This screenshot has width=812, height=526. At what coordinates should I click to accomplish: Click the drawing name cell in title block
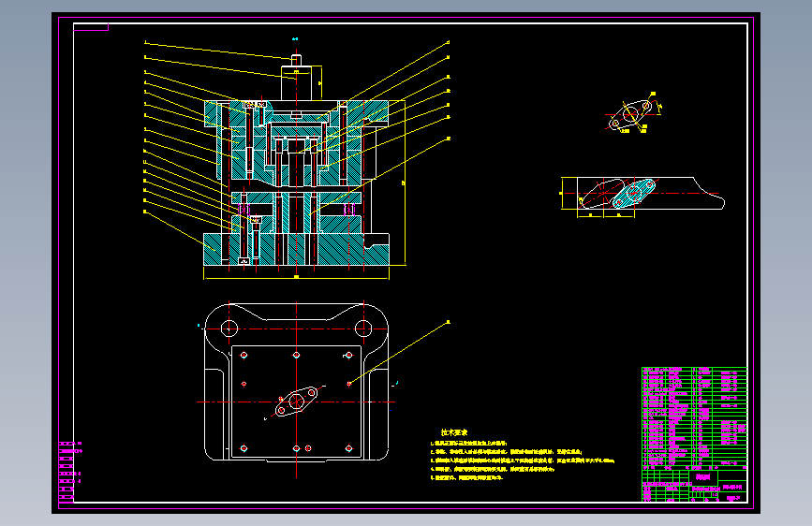click(702, 477)
